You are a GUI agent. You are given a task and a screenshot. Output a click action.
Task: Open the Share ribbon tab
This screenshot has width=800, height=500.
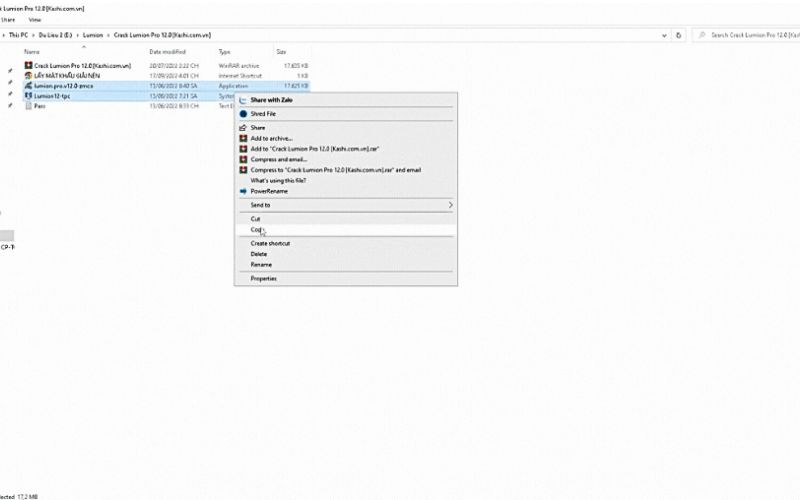click(x=8, y=20)
